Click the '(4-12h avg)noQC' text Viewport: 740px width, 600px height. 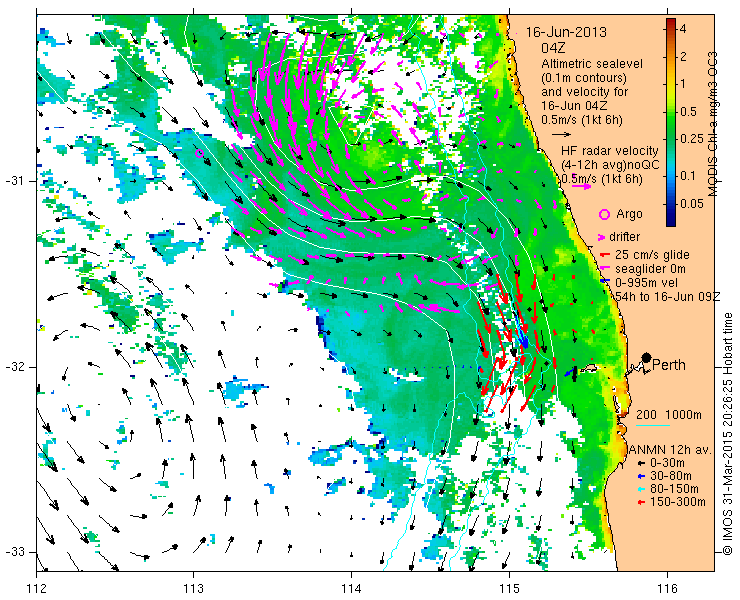(x=610, y=165)
